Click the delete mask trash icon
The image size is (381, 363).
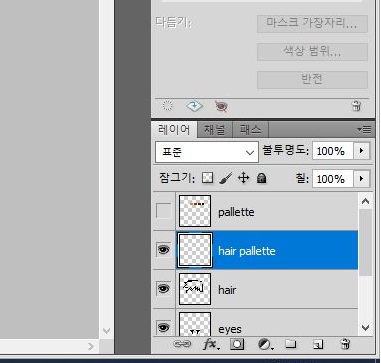(356, 106)
